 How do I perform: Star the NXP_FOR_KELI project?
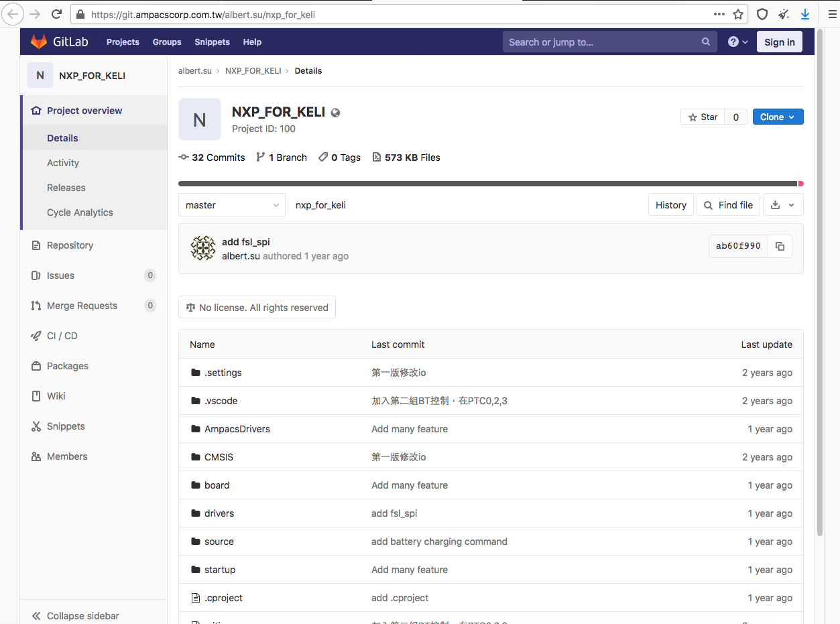coord(703,117)
